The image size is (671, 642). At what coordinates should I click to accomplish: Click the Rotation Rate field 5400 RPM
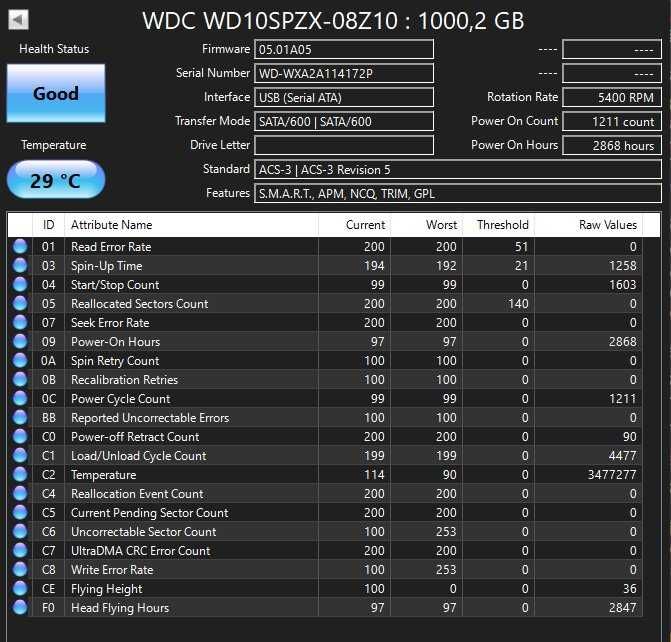pyautogui.click(x=612, y=97)
